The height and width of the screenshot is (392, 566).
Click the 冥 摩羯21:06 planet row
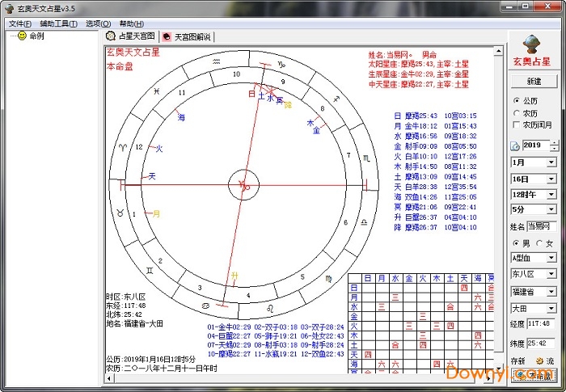(435, 207)
